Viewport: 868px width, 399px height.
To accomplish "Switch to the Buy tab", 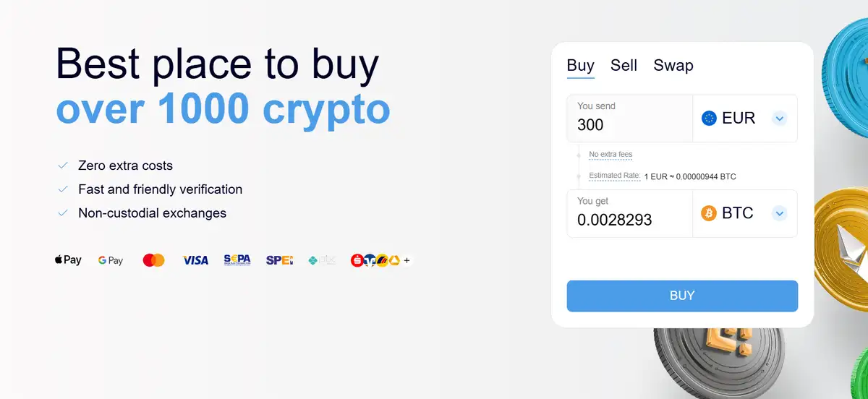I will (x=580, y=65).
